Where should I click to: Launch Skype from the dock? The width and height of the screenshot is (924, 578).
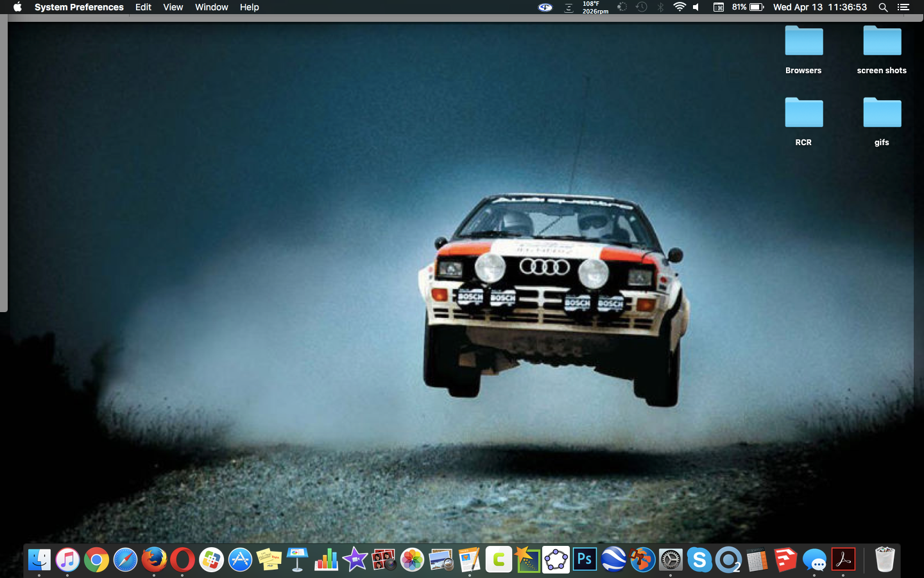coord(699,560)
